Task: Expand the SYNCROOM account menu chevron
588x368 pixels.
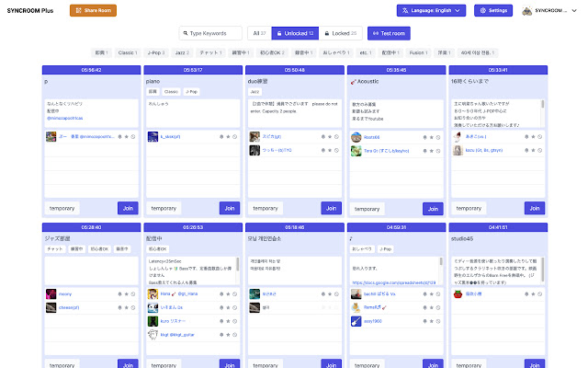Action: coord(573,10)
